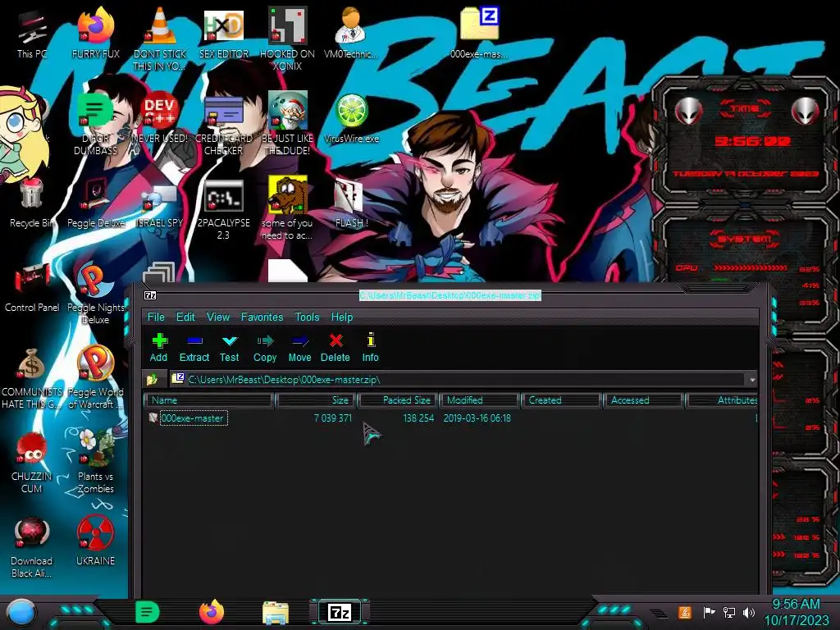The height and width of the screenshot is (630, 840).
Task: Open Peggle Nights Deluxe shortcut
Action: click(x=96, y=294)
